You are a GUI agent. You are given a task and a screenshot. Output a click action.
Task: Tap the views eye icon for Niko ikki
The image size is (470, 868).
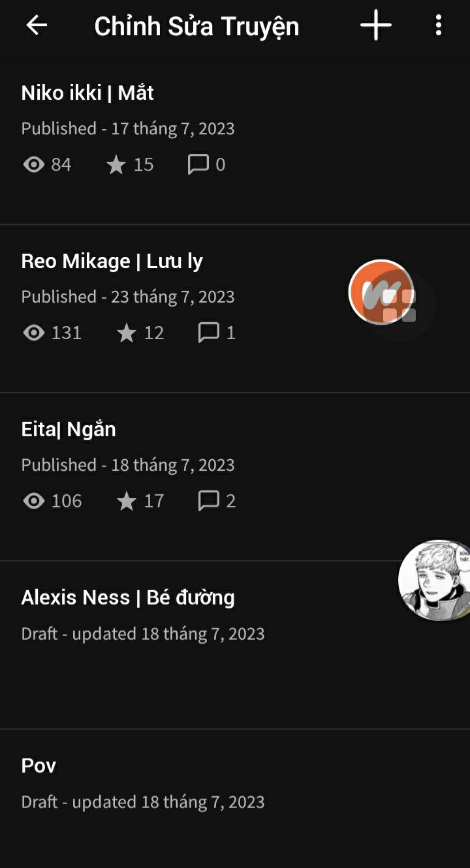(x=34, y=164)
